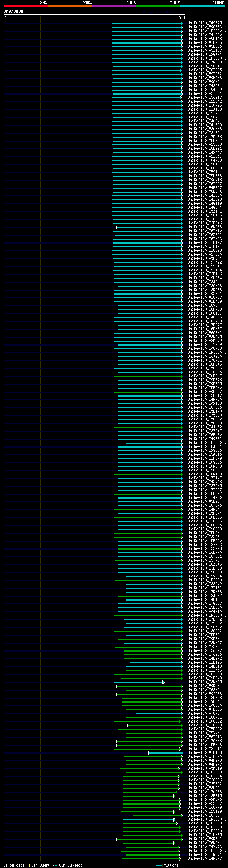Select hit label UniRef100_C9SLB6
The image size is (228, 868).
click(x=204, y=450)
